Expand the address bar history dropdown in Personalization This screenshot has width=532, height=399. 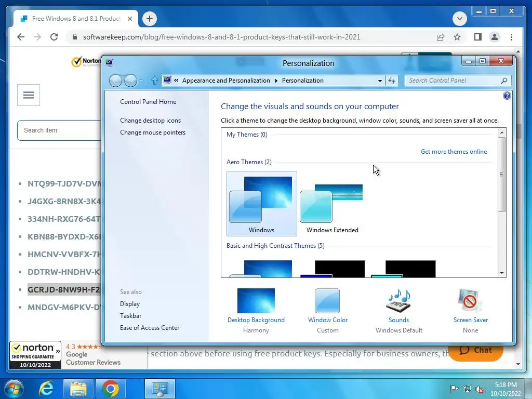[x=380, y=81]
